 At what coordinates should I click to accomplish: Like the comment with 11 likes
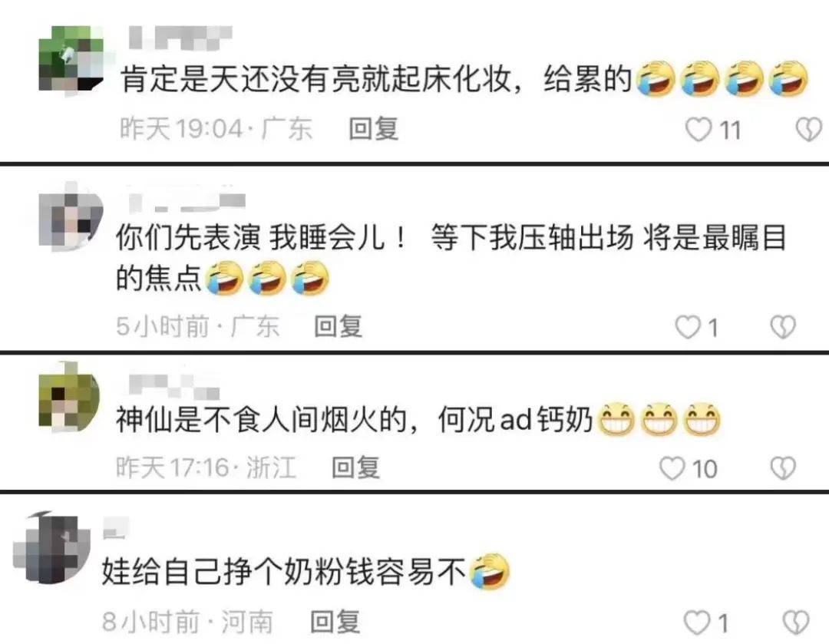[x=699, y=130]
